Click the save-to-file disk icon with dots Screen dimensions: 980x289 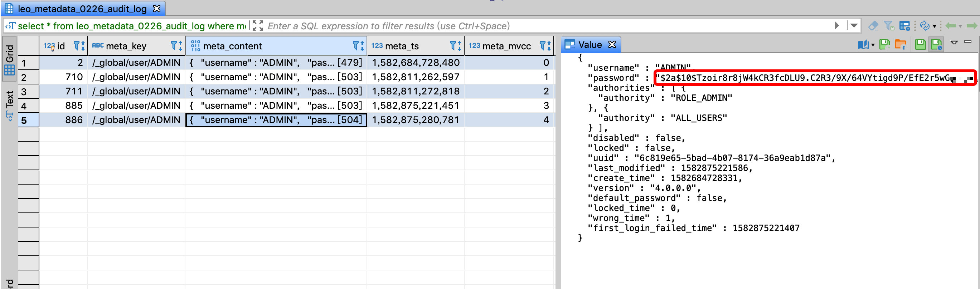pos(884,45)
